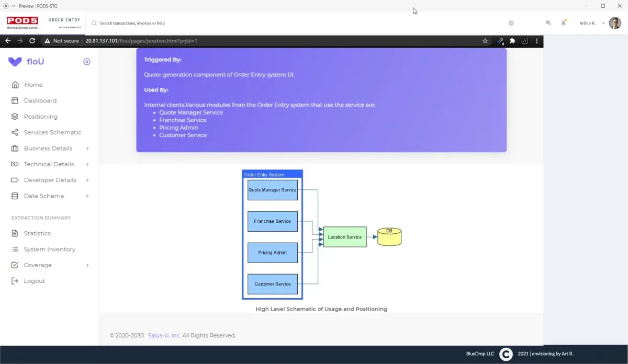
Task: Follow the Salus-U, Inc. link
Action: coord(164,335)
